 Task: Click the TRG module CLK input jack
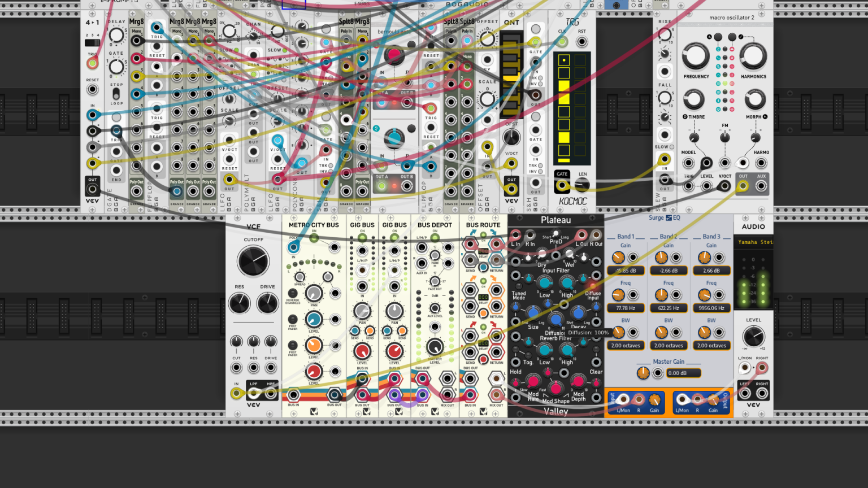click(562, 41)
